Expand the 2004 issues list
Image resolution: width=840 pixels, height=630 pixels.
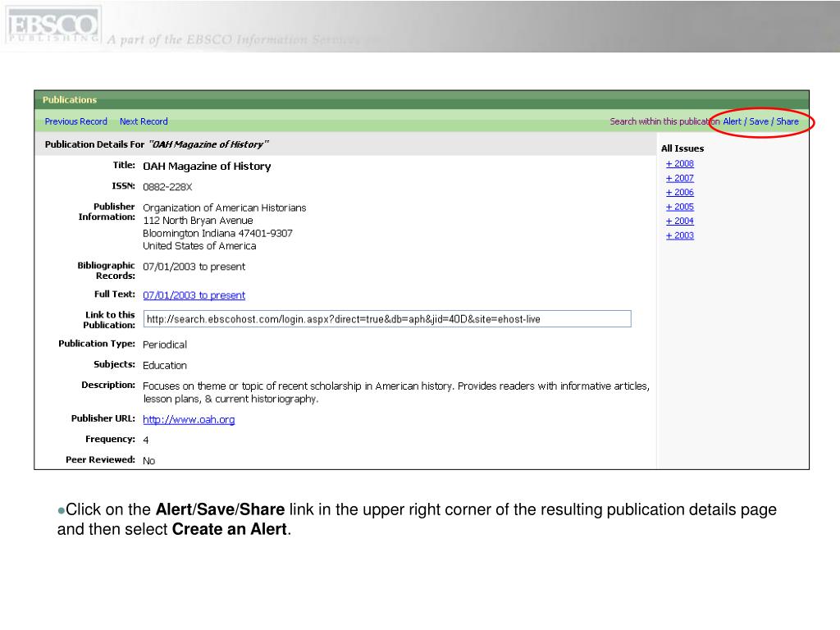click(x=680, y=221)
